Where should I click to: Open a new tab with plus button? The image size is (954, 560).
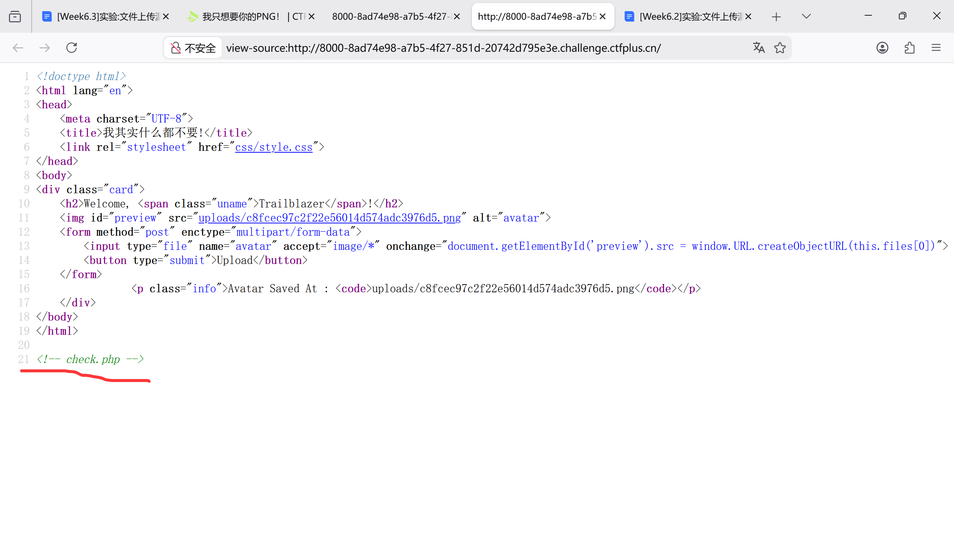pos(776,17)
